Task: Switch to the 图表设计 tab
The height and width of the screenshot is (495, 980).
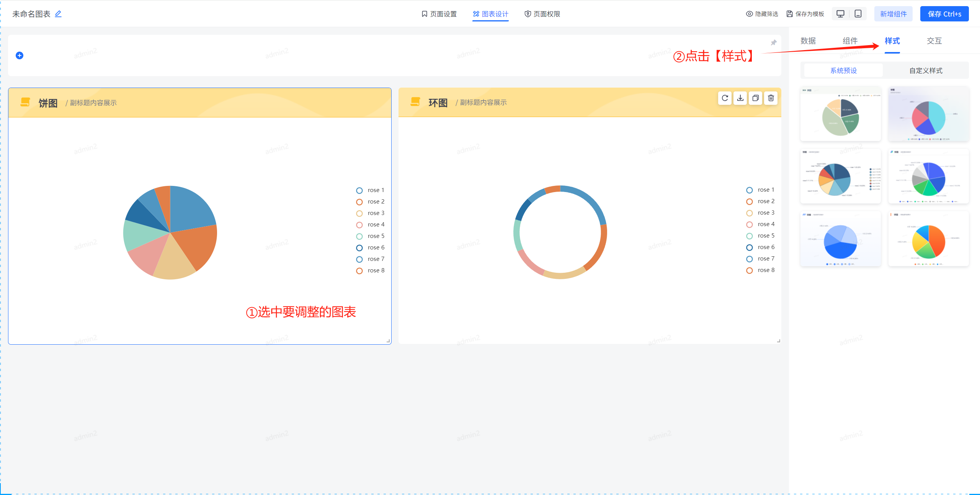Action: pyautogui.click(x=490, y=14)
